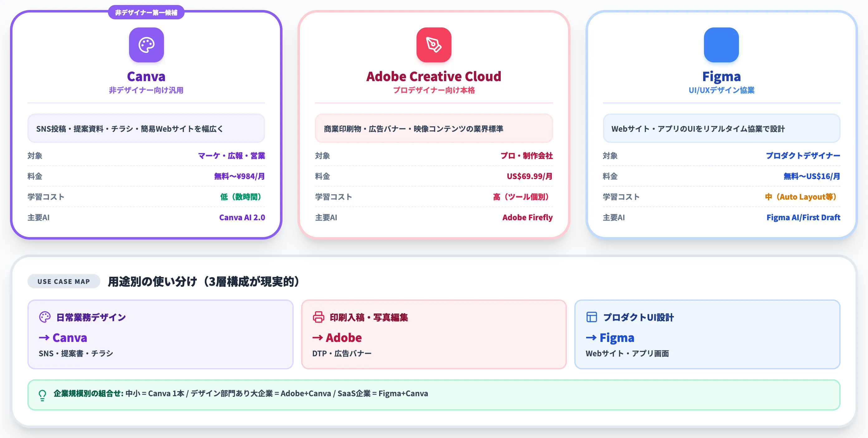Open the Figma card title
This screenshot has width=868, height=438.
point(721,76)
